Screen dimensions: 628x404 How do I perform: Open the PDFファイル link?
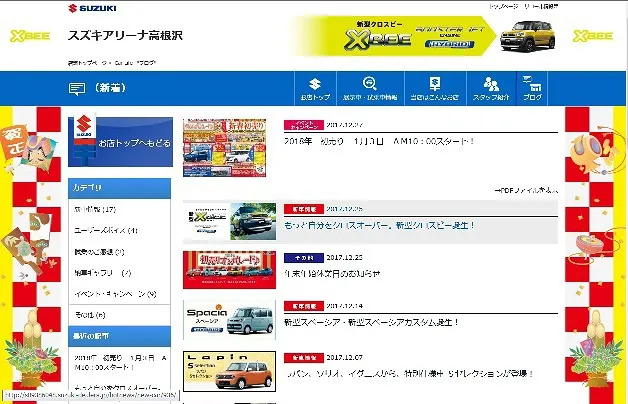526,191
